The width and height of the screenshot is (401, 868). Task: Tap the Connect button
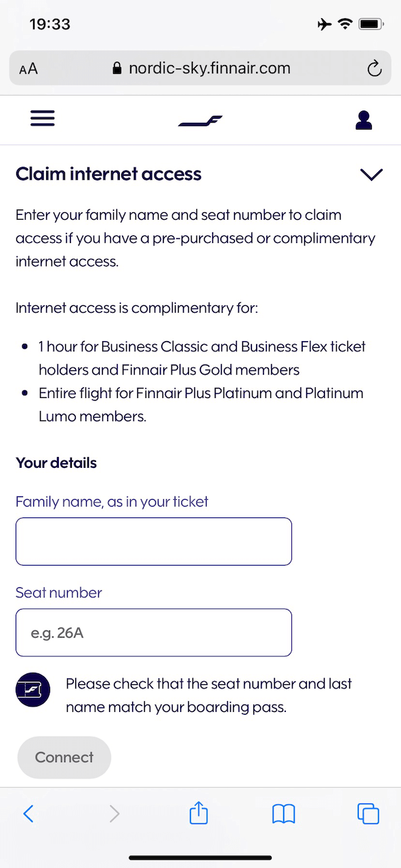pyautogui.click(x=64, y=757)
